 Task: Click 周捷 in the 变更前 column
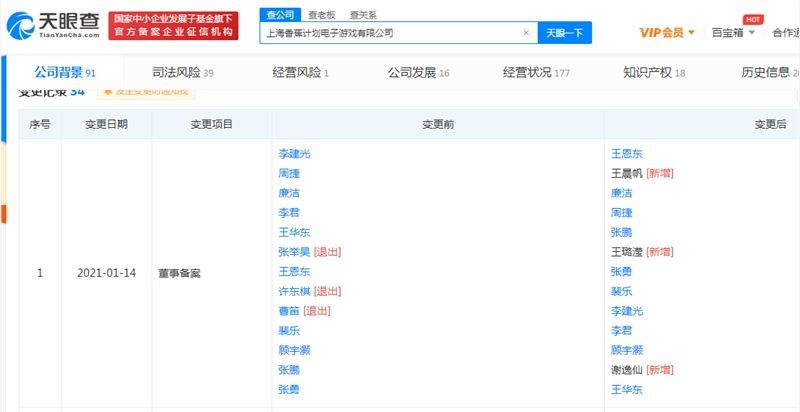pos(289,173)
